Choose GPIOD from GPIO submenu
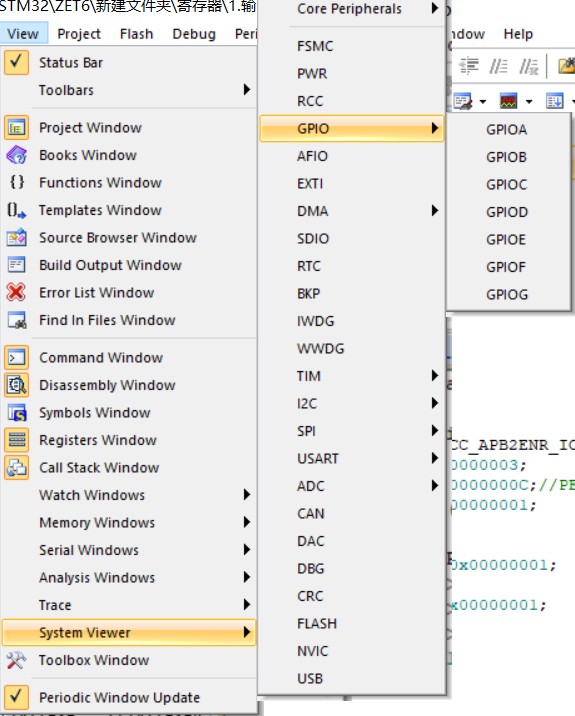Image resolution: width=575 pixels, height=716 pixels. (x=507, y=212)
